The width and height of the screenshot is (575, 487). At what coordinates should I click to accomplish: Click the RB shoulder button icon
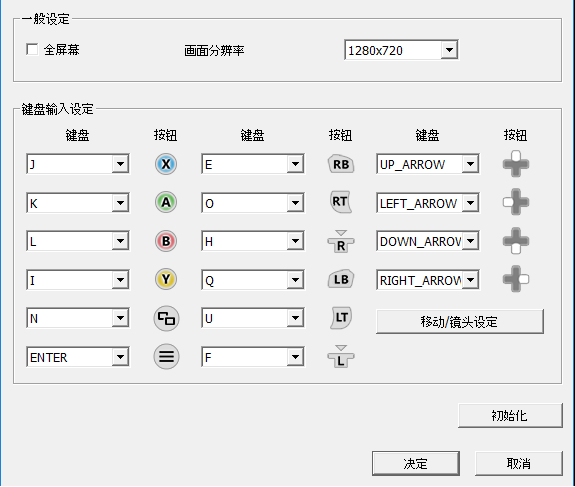point(341,164)
